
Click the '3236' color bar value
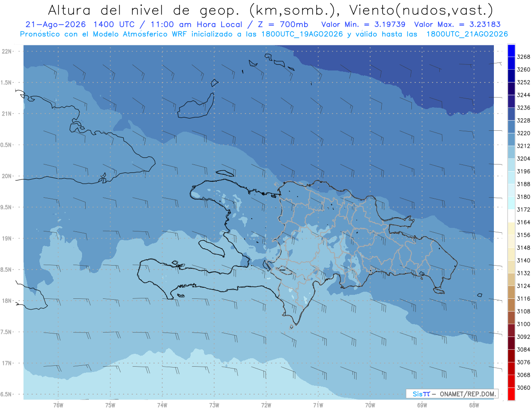523,108
